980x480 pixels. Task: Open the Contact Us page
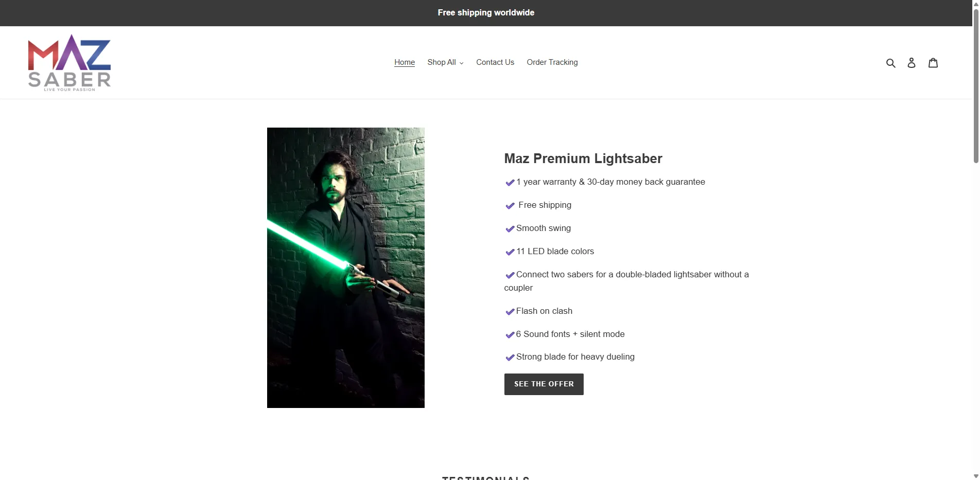pos(495,62)
